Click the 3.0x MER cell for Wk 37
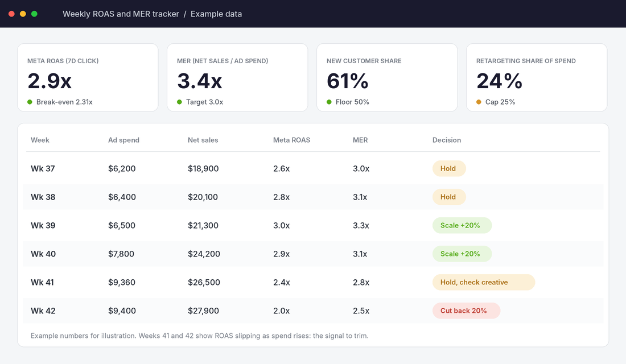The width and height of the screenshot is (626, 364). coord(361,168)
